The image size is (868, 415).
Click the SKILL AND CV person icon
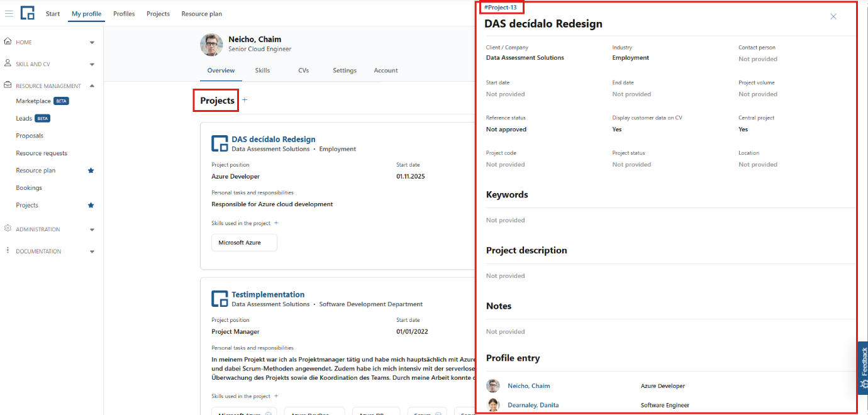(x=8, y=64)
